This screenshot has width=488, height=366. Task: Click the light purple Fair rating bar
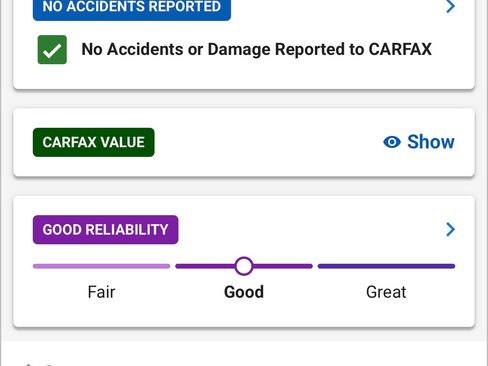pos(101,266)
